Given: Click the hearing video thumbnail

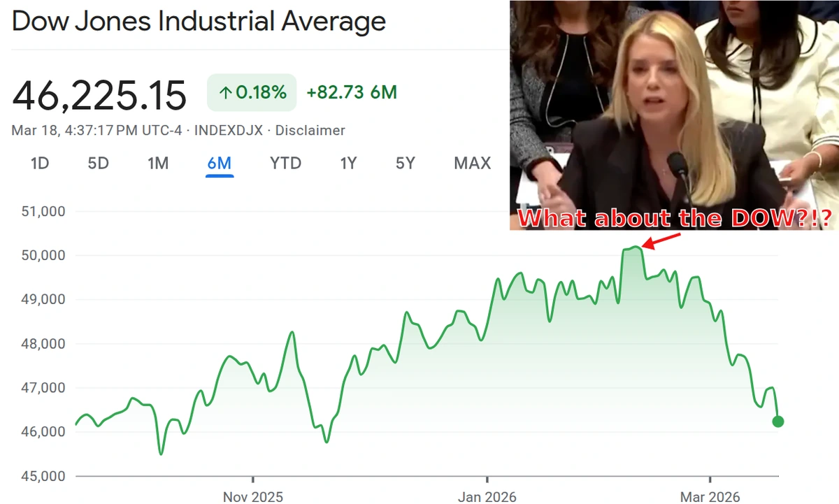Looking at the screenshot, I should (674, 105).
